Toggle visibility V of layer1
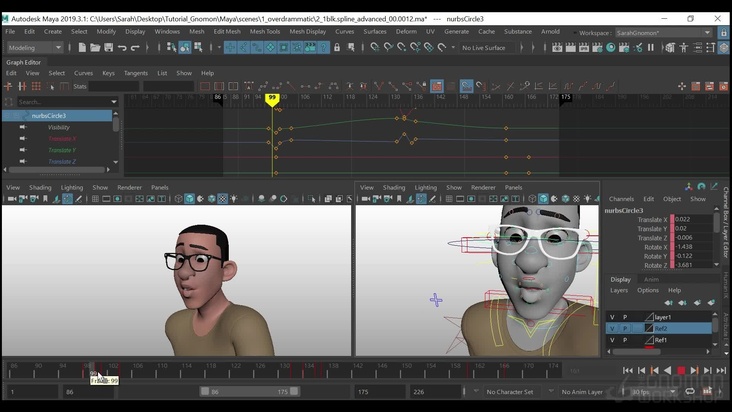Screen dimensions: 732x412 pyautogui.click(x=612, y=317)
